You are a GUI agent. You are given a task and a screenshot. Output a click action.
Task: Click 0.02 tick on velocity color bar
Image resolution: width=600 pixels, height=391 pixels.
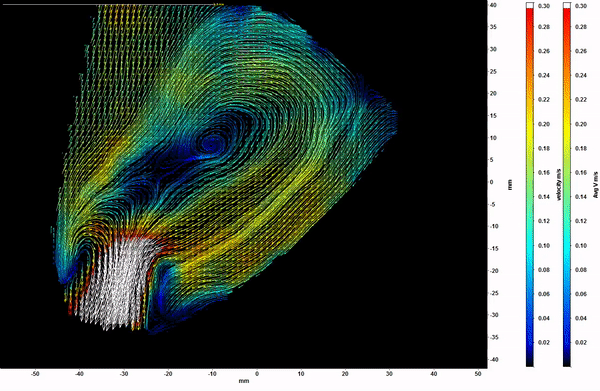click(544, 342)
